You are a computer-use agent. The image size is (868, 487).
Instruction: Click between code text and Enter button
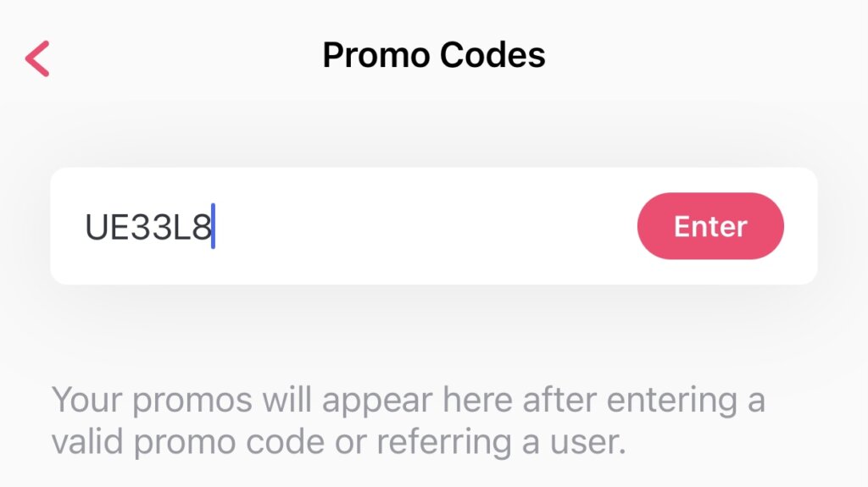pos(424,226)
